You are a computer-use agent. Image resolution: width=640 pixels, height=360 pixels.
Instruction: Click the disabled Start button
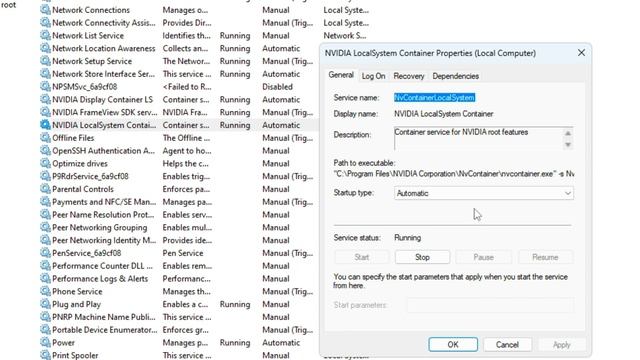tap(362, 257)
